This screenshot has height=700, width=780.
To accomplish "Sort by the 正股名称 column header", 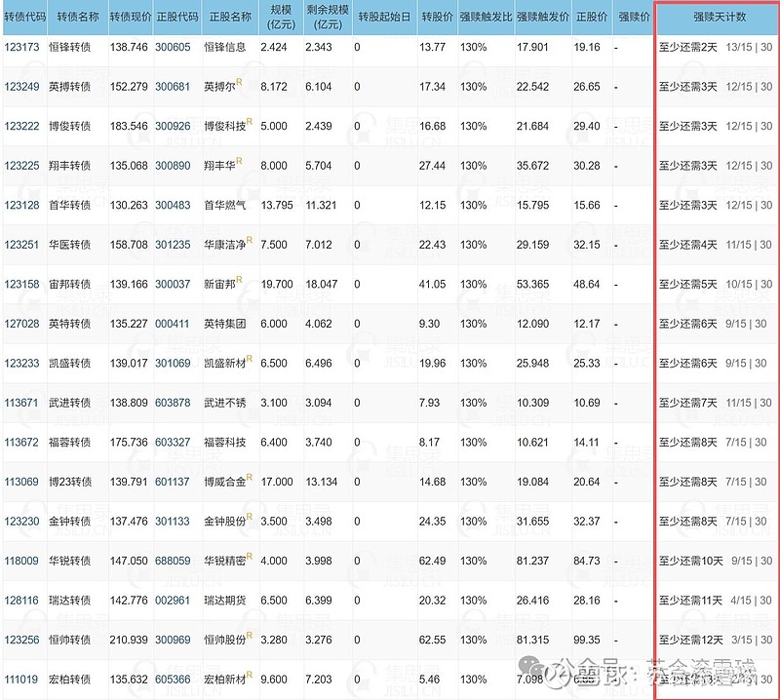I will [x=230, y=17].
